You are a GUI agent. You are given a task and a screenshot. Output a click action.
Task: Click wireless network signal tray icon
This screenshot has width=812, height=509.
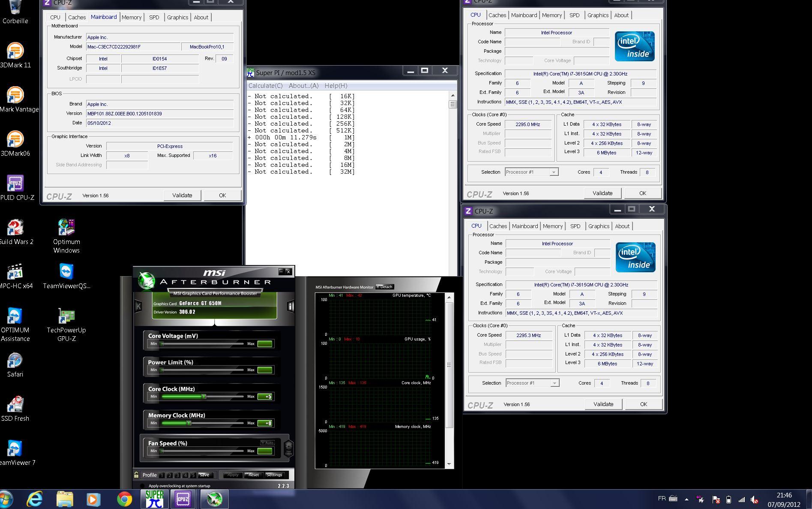[x=741, y=500]
